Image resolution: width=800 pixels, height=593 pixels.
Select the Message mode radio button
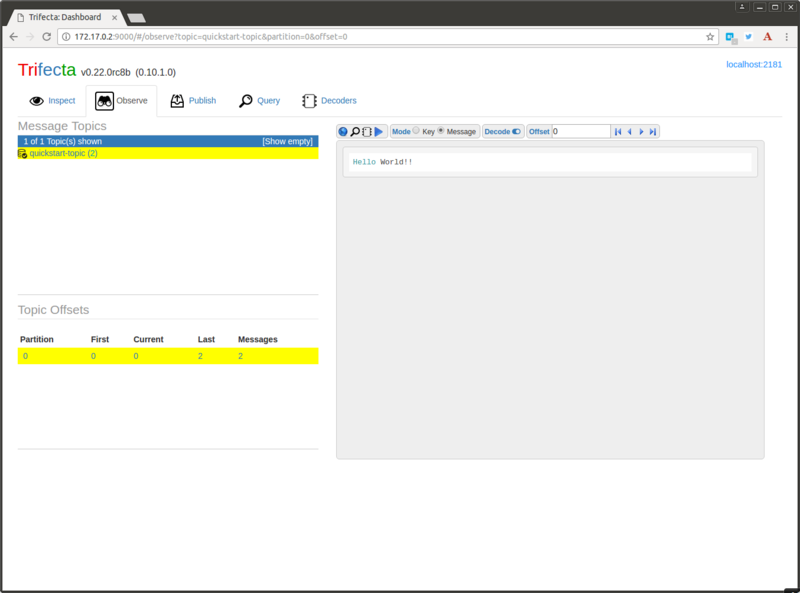click(441, 131)
